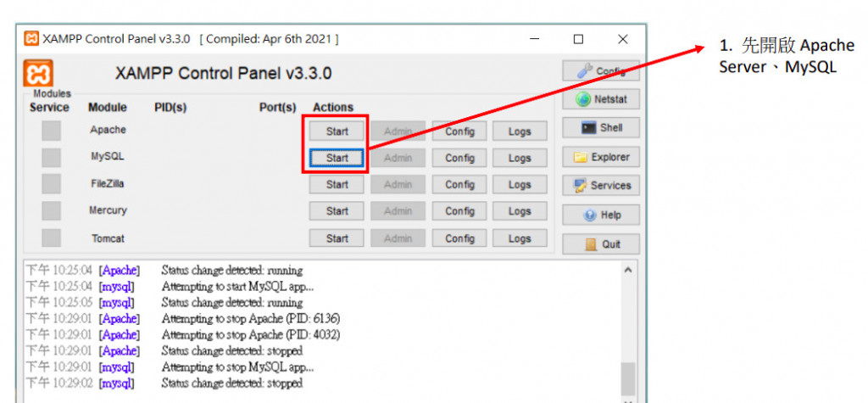The width and height of the screenshot is (868, 403).
Task: Open Config for the Mercury module
Action: tap(459, 210)
